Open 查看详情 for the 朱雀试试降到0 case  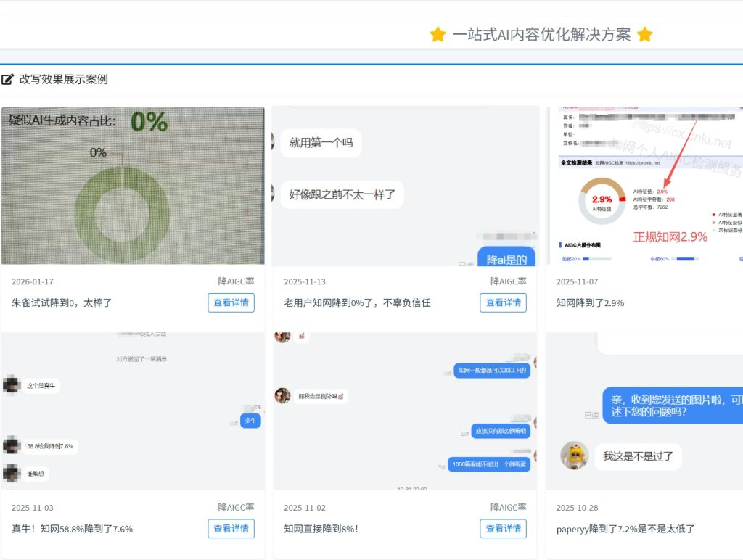point(231,302)
